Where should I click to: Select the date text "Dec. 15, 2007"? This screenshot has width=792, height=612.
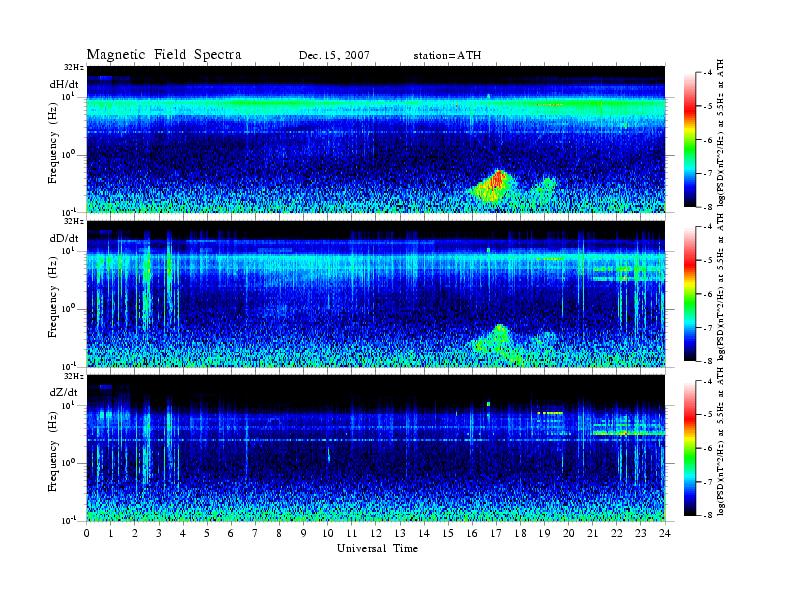(334, 56)
